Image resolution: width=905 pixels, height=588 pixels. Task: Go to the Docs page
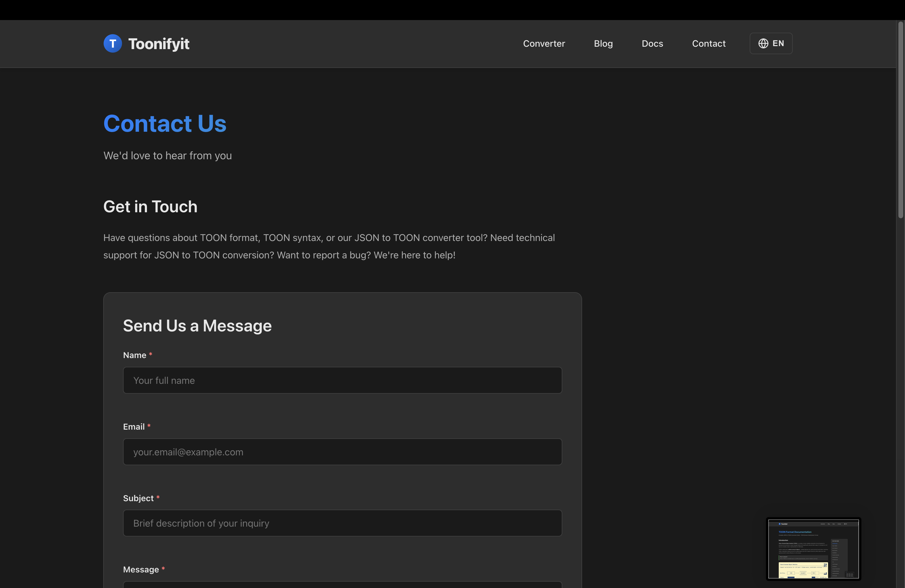pyautogui.click(x=652, y=43)
